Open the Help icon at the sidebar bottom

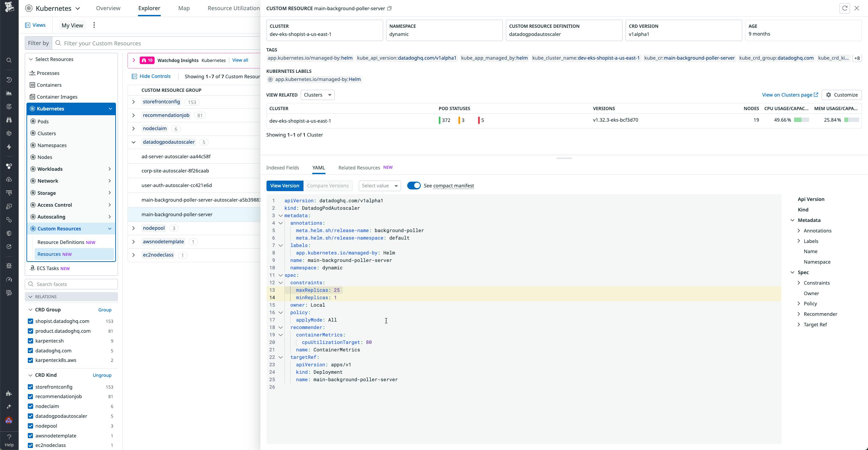9,437
